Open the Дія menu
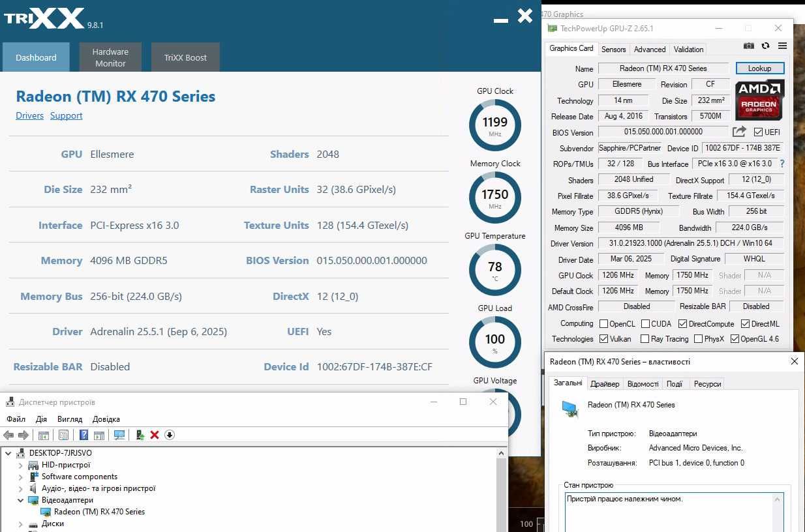This screenshot has width=805, height=532. pos(41,419)
